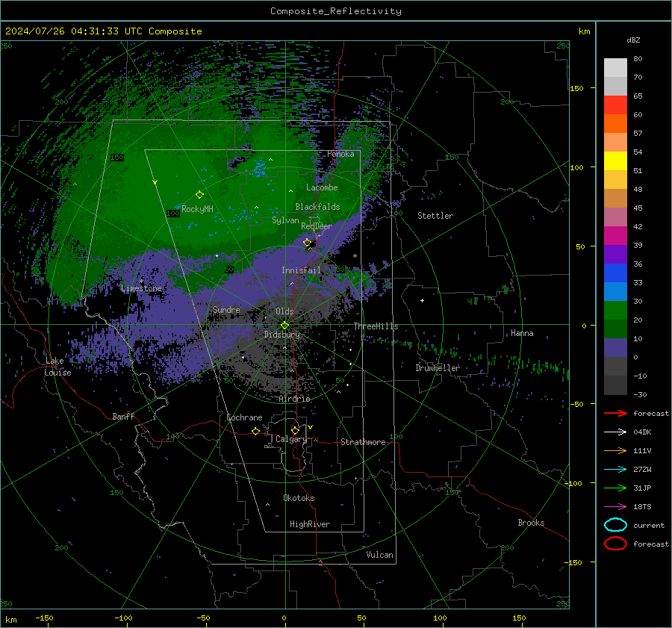Click the Okotoks town label
The height and width of the screenshot is (628, 672).
coord(299,498)
